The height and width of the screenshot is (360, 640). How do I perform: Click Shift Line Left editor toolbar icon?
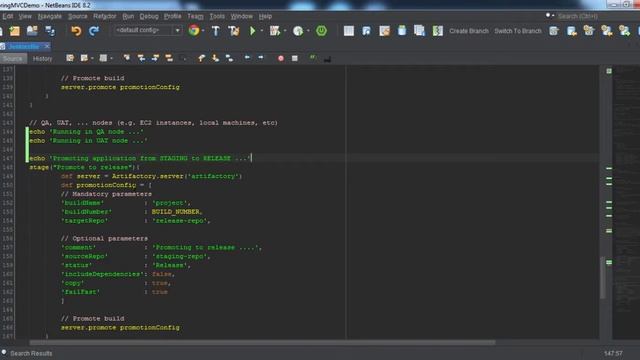tap(247, 58)
